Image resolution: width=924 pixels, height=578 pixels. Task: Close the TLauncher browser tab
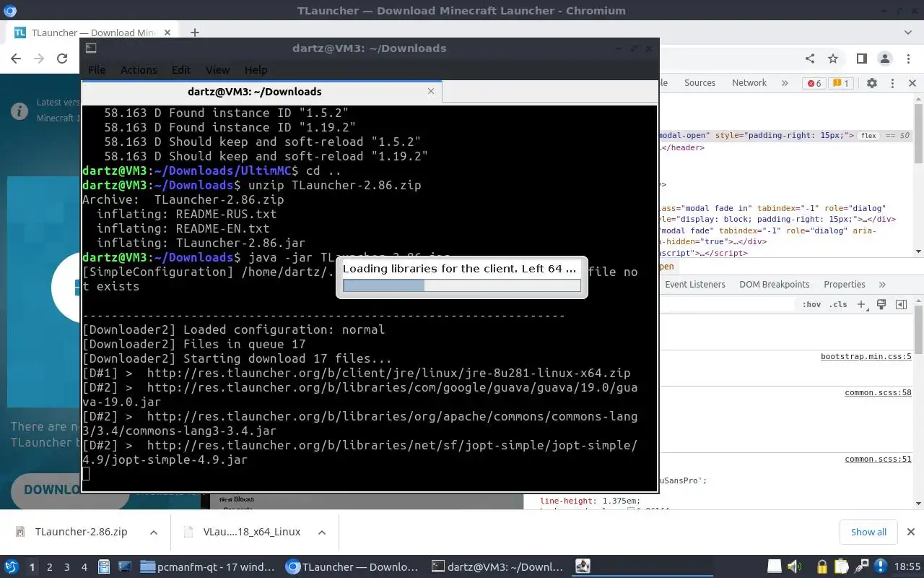point(167,33)
